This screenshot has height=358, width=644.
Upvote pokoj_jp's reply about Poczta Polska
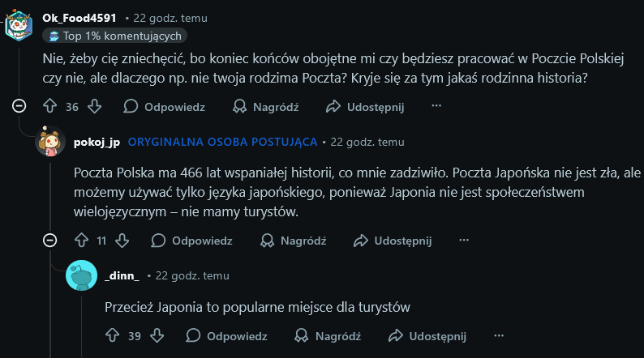pyautogui.click(x=80, y=241)
